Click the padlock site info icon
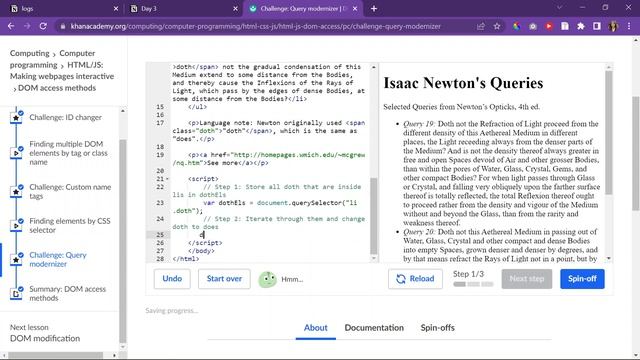The height and width of the screenshot is (360, 640). pyautogui.click(x=62, y=26)
